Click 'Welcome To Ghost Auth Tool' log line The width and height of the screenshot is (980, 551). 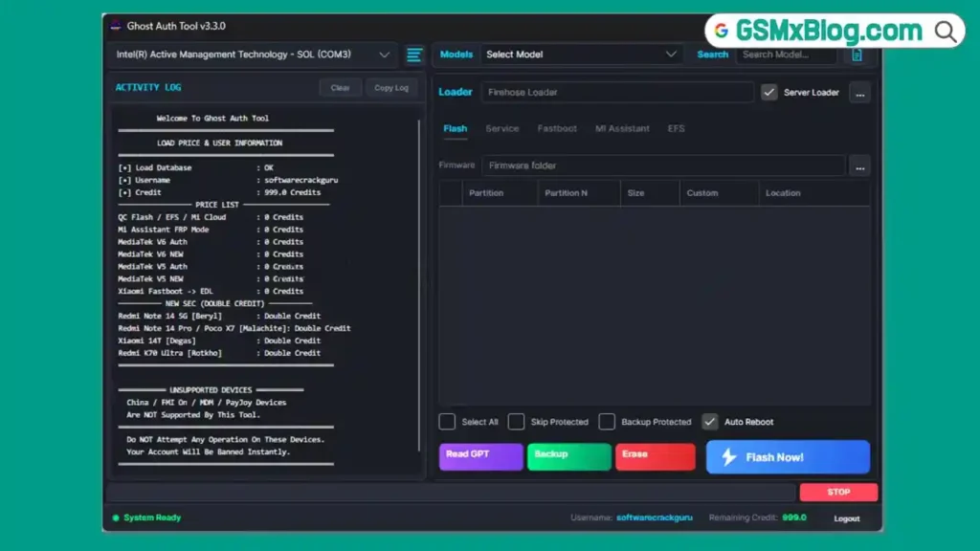pyautogui.click(x=212, y=118)
